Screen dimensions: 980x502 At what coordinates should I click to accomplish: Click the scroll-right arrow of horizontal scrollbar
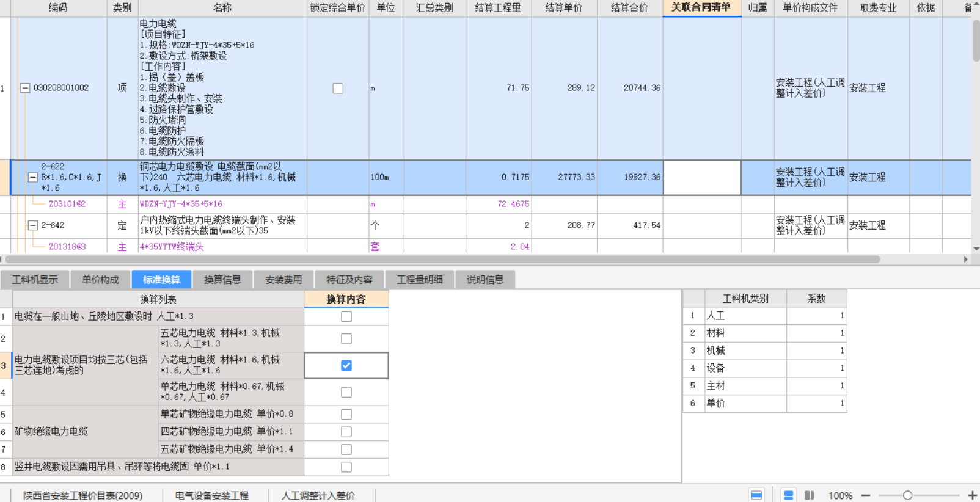[x=966, y=259]
